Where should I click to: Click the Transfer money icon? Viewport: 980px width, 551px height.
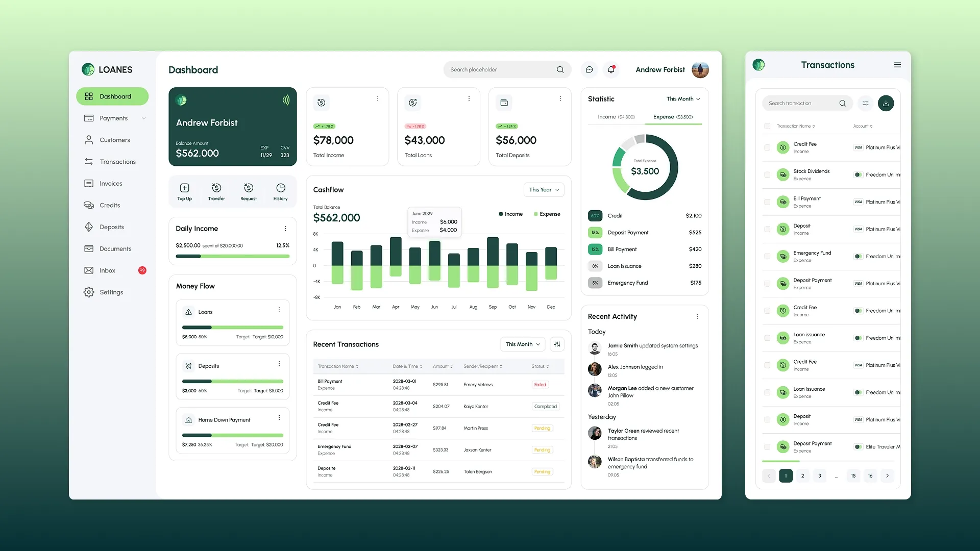pyautogui.click(x=216, y=188)
